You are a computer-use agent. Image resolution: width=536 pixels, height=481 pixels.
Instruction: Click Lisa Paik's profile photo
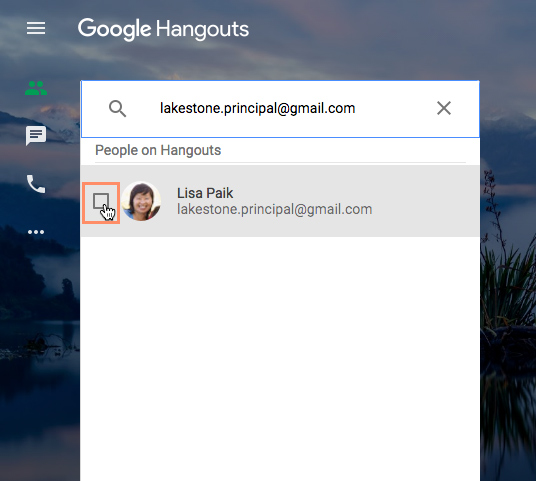(x=141, y=201)
